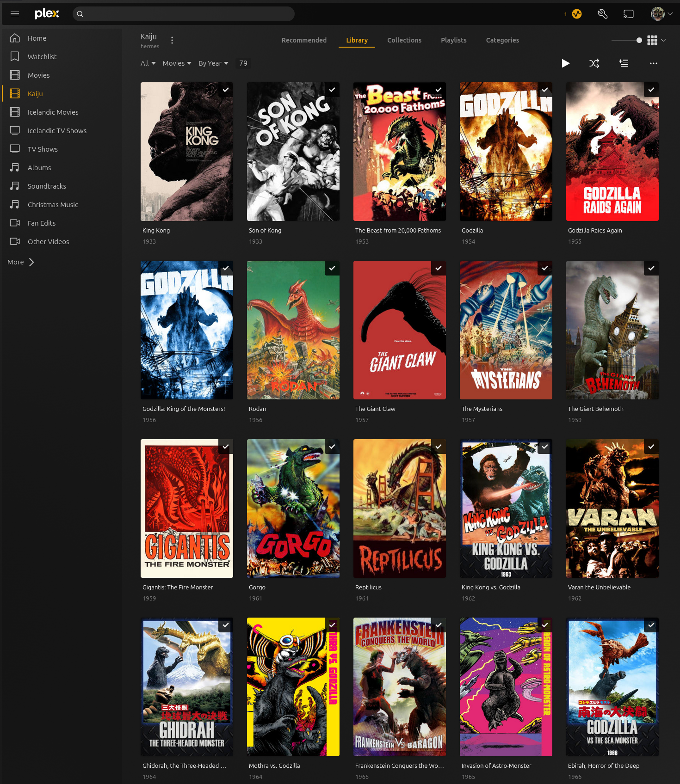Open Watchlist bookmark icon in sidebar

click(x=15, y=56)
